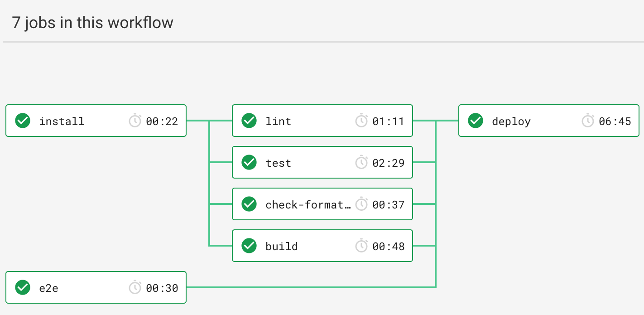The width and height of the screenshot is (644, 315).
Task: Click the green checkmark icon beside lint
Action: [x=249, y=121]
